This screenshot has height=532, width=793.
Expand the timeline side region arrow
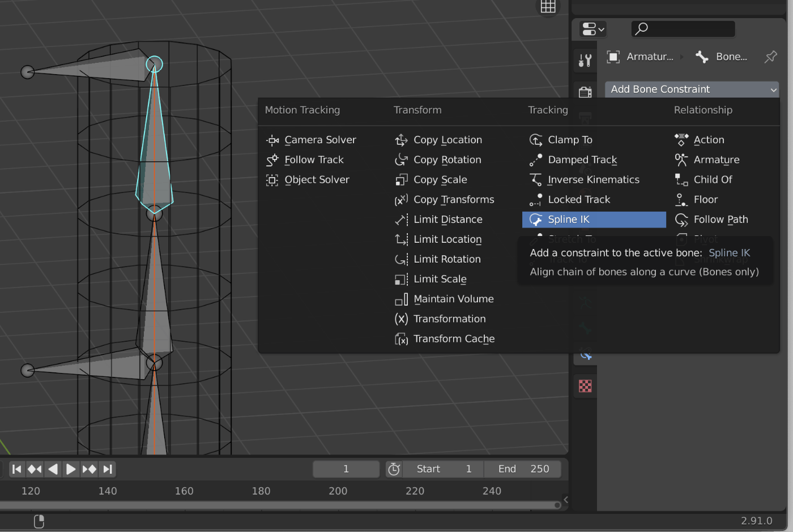click(x=565, y=499)
